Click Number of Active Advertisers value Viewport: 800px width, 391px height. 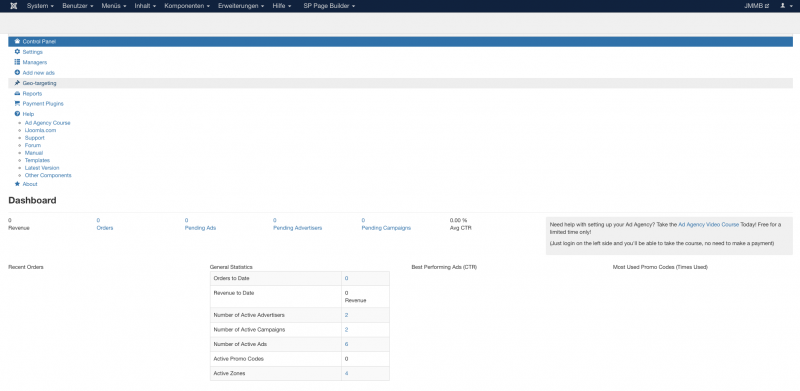coord(346,315)
